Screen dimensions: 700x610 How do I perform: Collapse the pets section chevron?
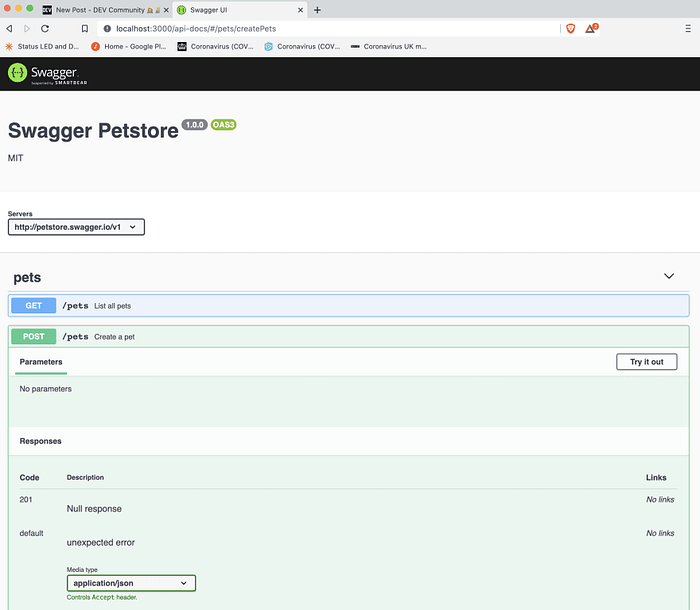668,276
